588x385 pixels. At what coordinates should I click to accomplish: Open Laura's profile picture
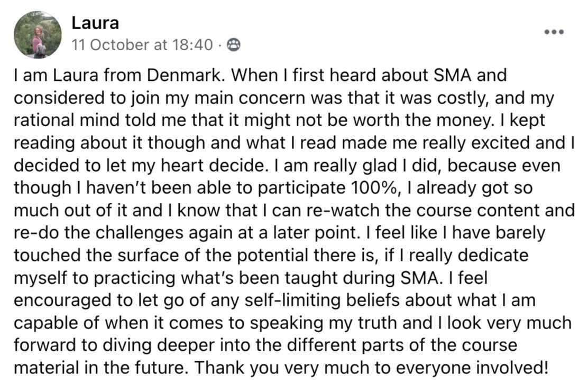click(x=38, y=34)
